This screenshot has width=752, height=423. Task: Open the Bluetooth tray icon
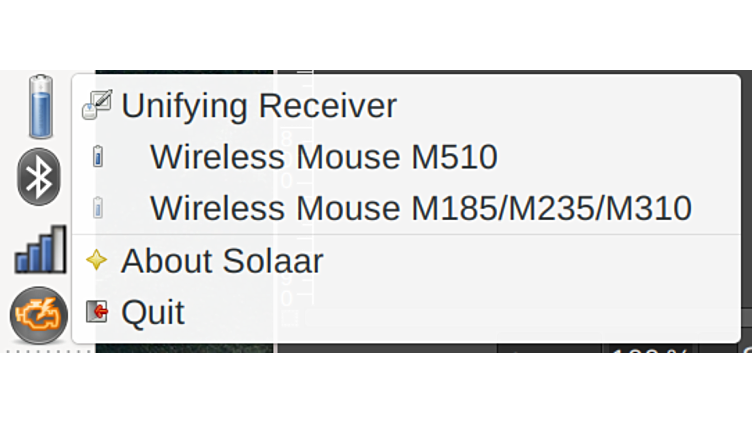40,177
